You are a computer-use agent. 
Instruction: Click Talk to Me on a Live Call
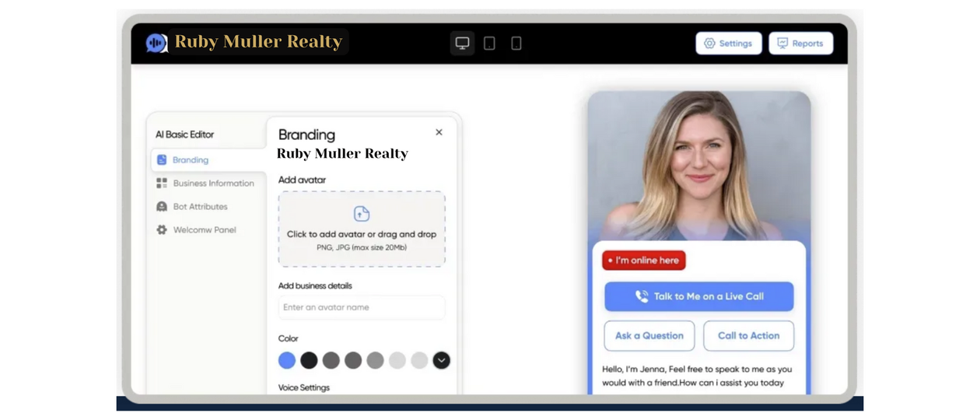click(x=699, y=296)
